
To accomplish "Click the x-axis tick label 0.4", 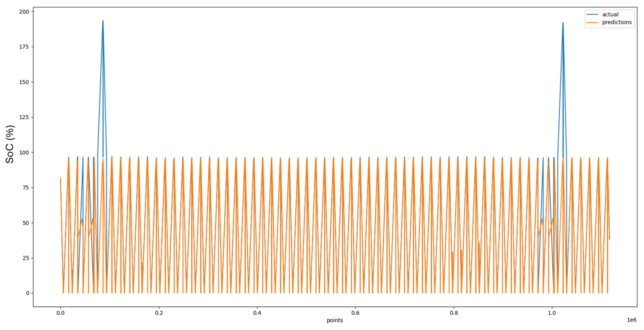I will pyautogui.click(x=257, y=313).
